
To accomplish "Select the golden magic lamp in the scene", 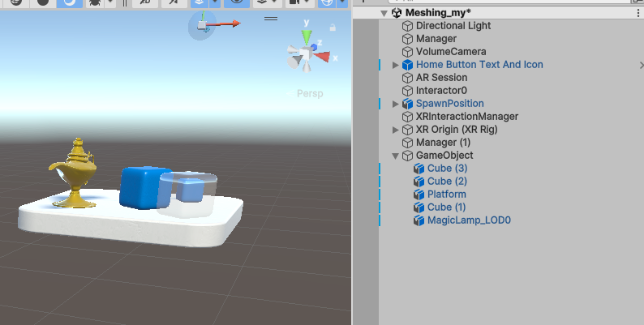I will click(74, 173).
